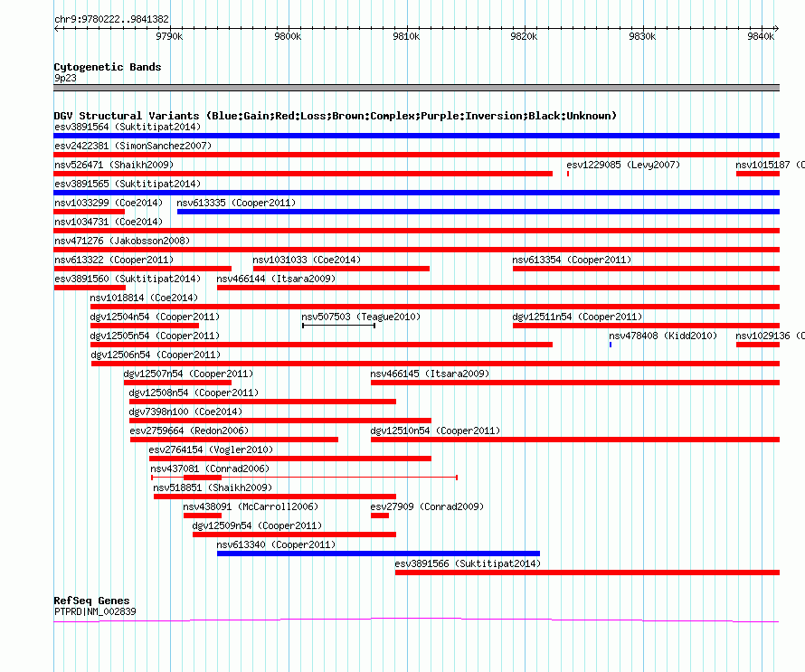Image resolution: width=805 pixels, height=672 pixels.
Task: Click the nsv613322 (Cooper2011) label
Action: 114,260
